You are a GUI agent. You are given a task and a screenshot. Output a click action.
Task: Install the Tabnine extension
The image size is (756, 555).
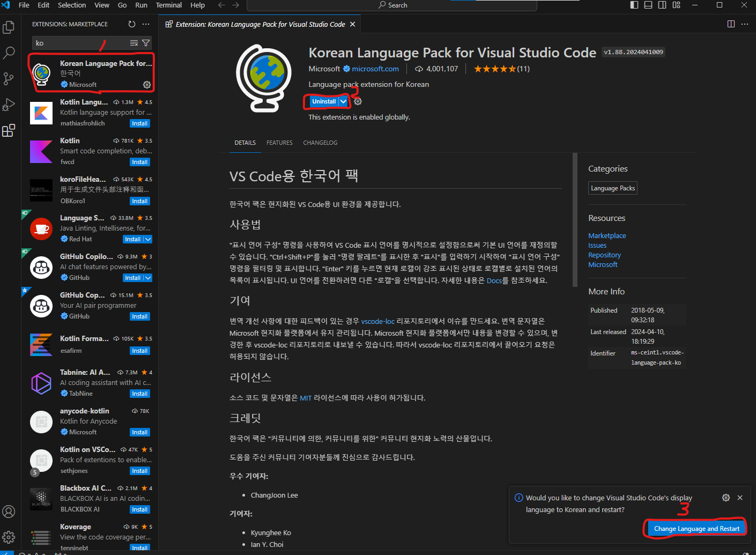[x=140, y=394]
